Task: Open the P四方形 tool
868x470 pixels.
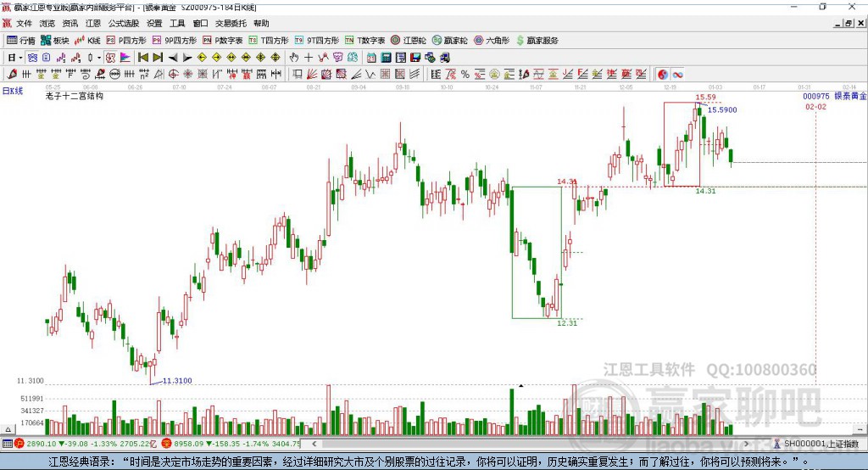Action: [126, 41]
